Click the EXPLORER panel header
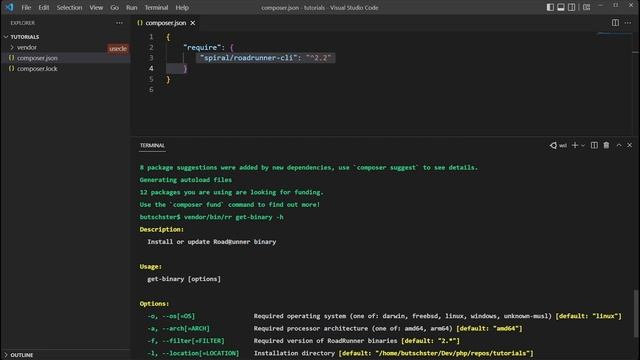Viewport: 640px width, 360px height. coord(23,23)
